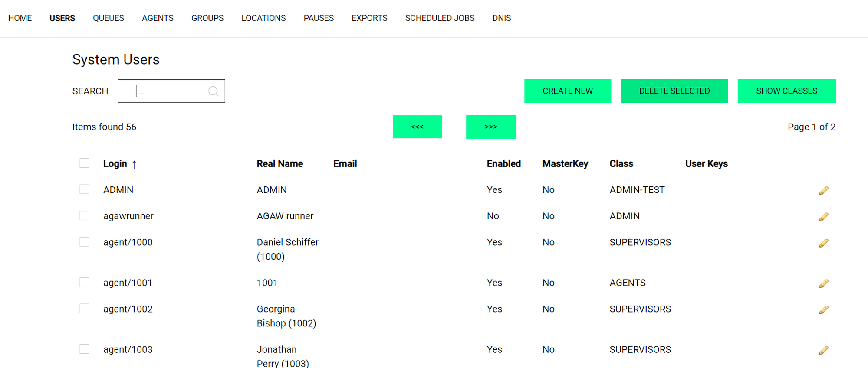
Task: Edit the agawrunner user via pencil icon
Action: 823,217
